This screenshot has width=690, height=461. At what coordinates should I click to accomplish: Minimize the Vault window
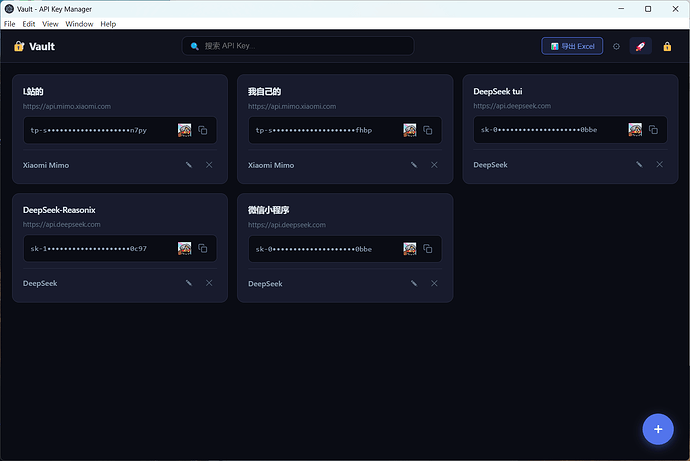621,9
